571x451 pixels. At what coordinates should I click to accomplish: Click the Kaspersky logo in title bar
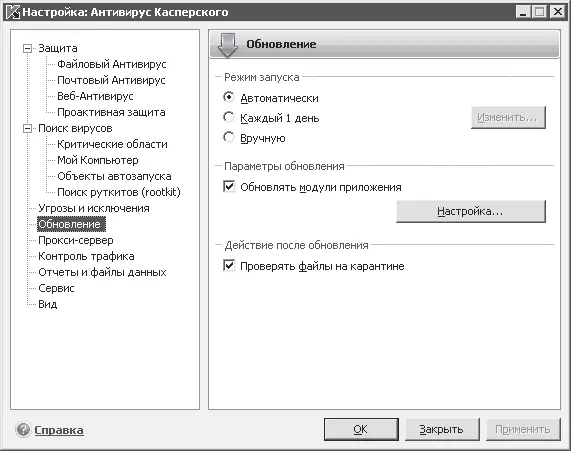point(13,12)
